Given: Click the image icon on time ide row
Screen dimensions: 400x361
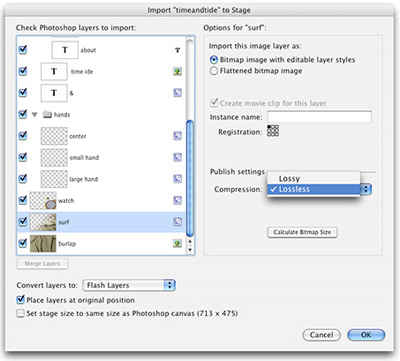Looking at the screenshot, I should [177, 71].
